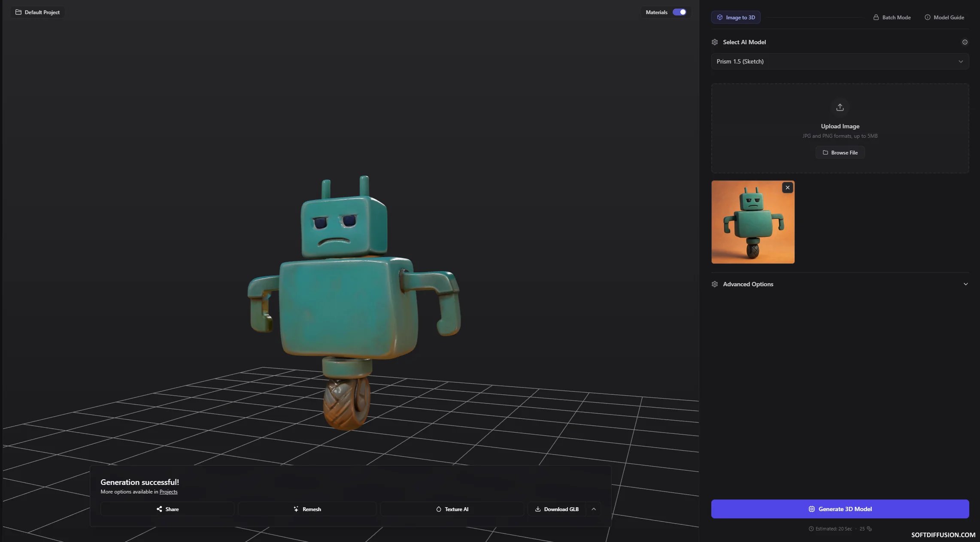Switch to Batch Mode tab

point(892,17)
